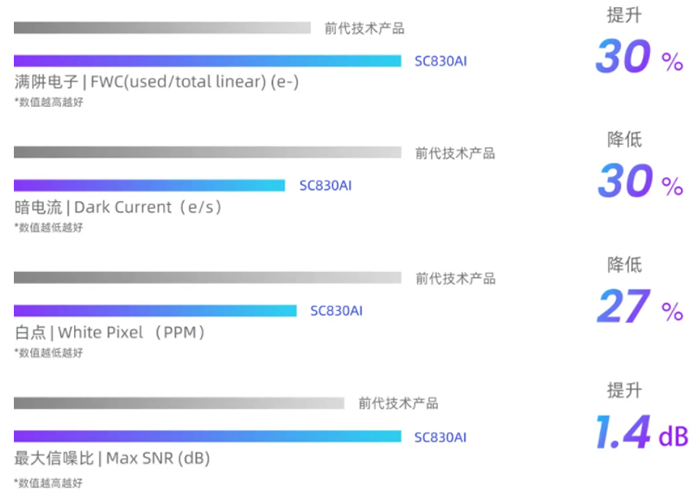Viewport: 700px width, 501px height.
Task: Click the SC830AI gradient bar for FWC
Action: tap(207, 61)
